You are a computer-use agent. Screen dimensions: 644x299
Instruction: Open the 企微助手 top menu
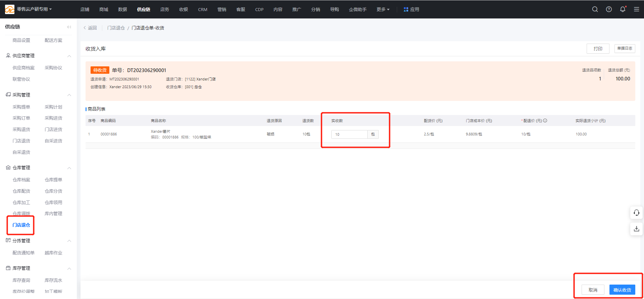coord(358,9)
